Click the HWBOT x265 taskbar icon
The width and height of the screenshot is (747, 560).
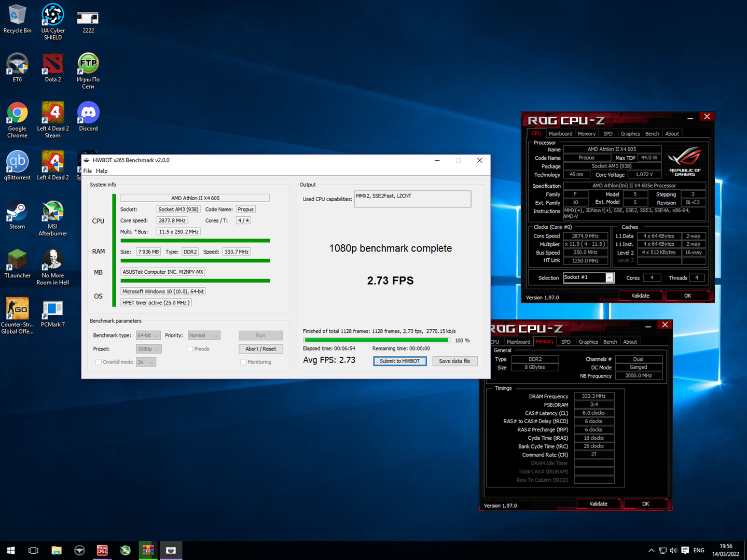click(x=171, y=550)
